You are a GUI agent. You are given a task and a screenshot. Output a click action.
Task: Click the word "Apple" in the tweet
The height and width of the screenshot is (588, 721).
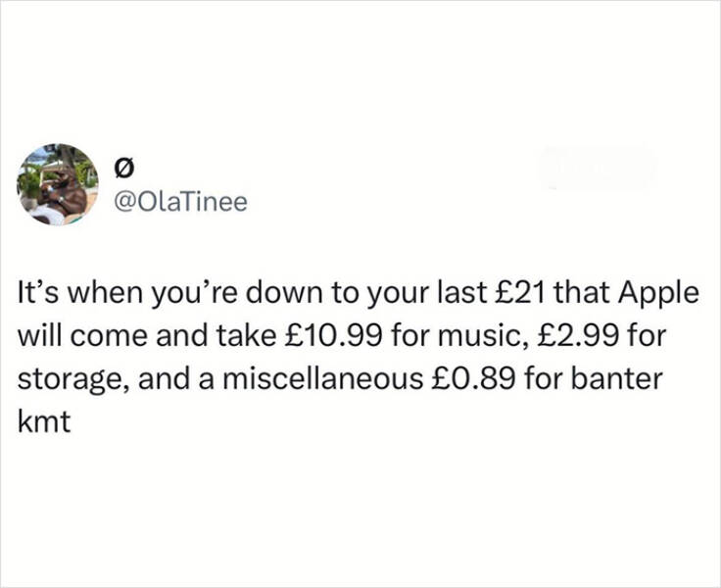(660, 294)
